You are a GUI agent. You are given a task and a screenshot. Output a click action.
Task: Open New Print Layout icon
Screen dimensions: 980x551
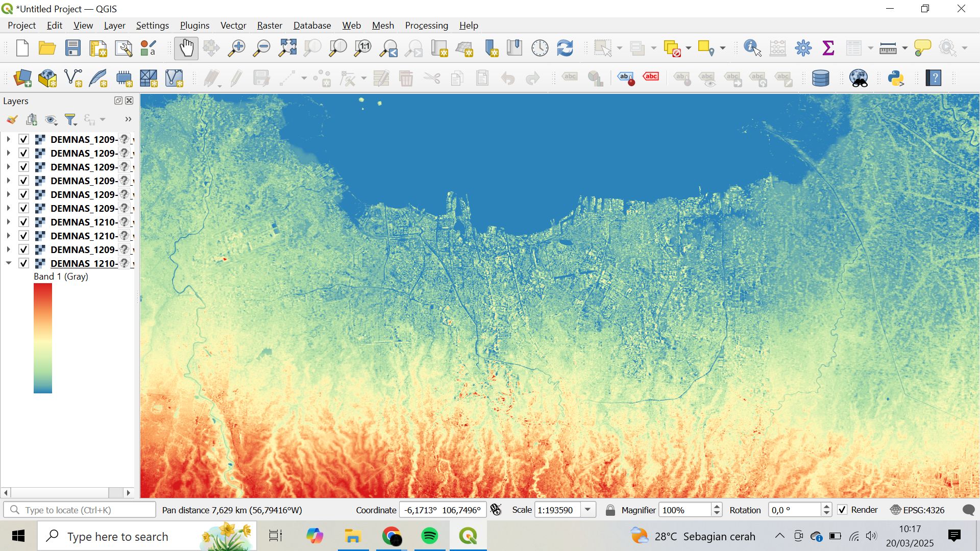98,48
